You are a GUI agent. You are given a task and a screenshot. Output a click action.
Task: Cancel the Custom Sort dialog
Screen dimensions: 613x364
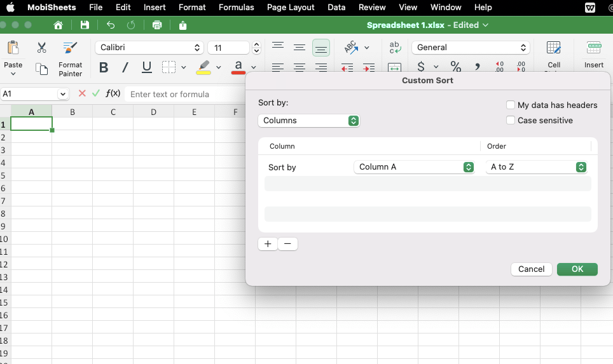click(531, 269)
